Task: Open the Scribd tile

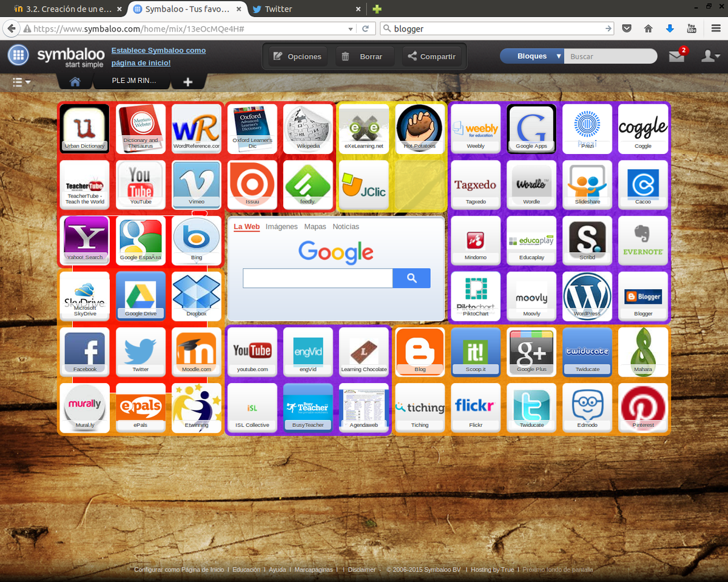Action: click(587, 240)
